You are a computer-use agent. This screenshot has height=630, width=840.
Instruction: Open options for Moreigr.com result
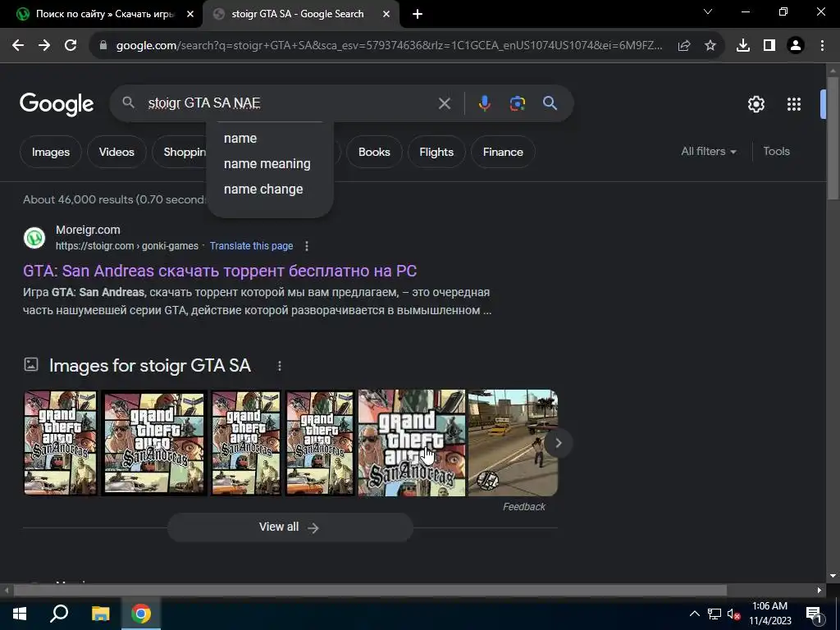[307, 246]
